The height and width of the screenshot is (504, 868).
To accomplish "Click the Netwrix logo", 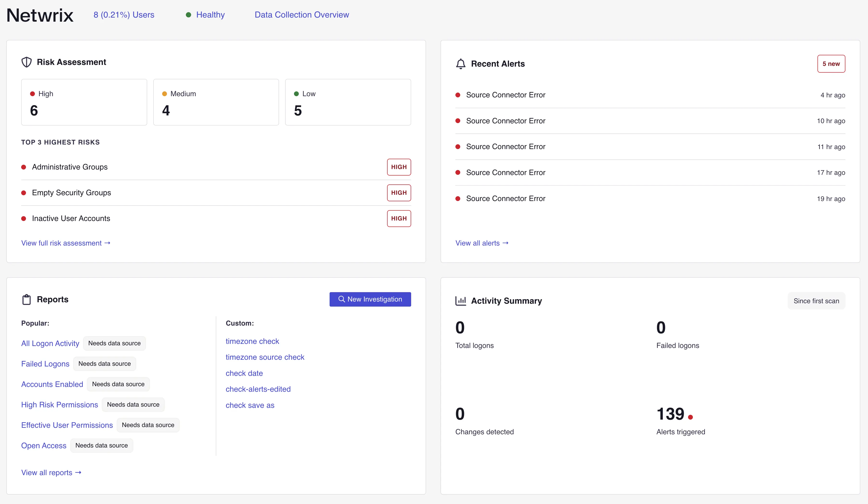I will pyautogui.click(x=40, y=15).
